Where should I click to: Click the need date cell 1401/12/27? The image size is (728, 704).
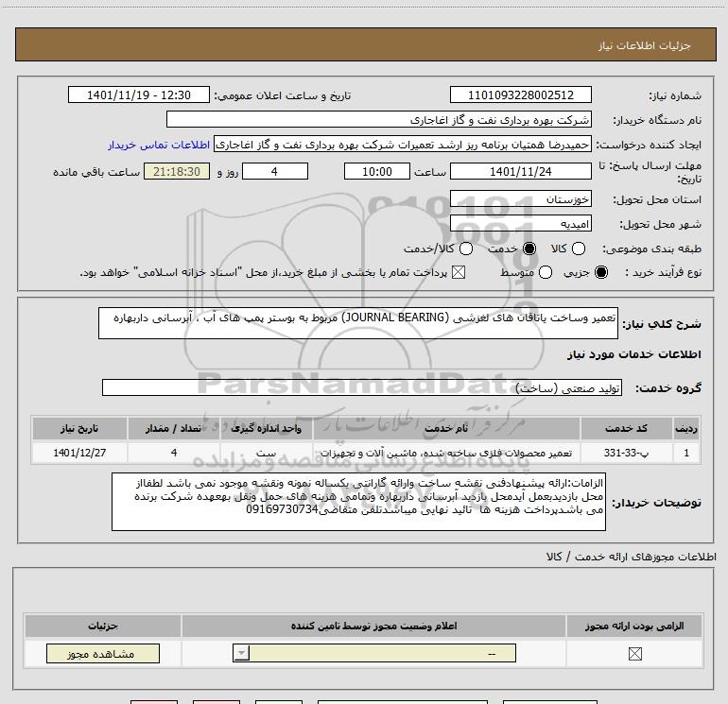79,453
